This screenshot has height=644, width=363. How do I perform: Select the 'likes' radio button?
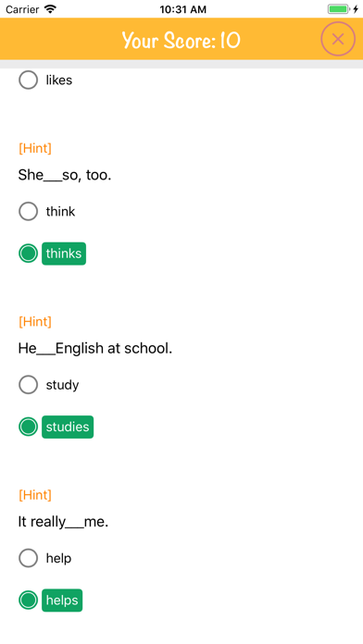click(x=29, y=80)
